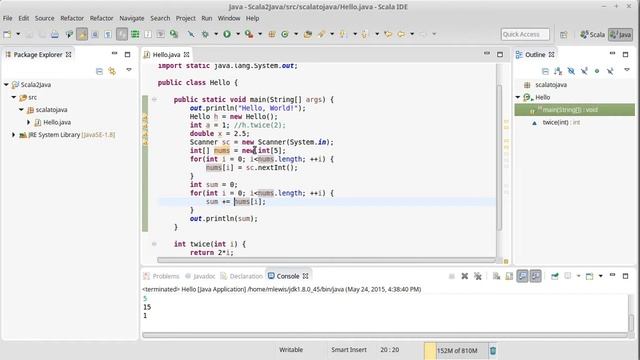Viewport: 640px width, 360px height.
Task: Select Hello.java in Package Explorer
Action: pyautogui.click(x=57, y=122)
